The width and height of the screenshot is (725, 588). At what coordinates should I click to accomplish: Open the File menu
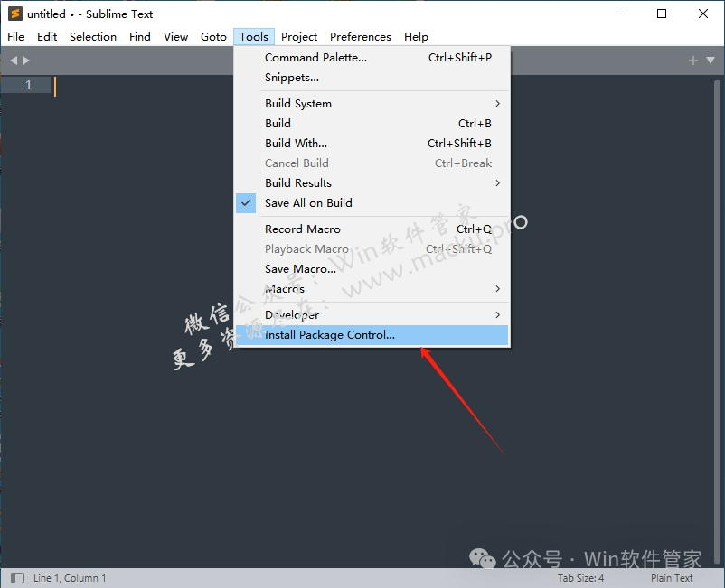pos(15,36)
